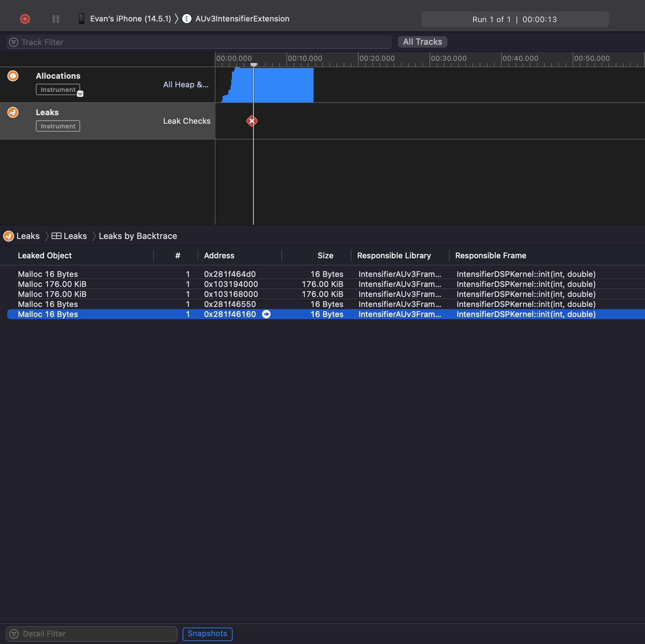645x644 pixels.
Task: Pause the current recording session
Action: [55, 19]
